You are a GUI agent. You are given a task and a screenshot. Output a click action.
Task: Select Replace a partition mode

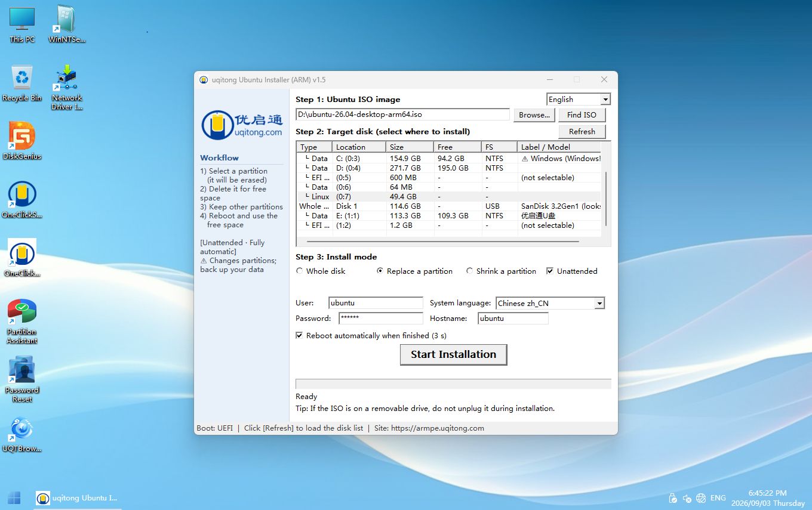(414, 271)
